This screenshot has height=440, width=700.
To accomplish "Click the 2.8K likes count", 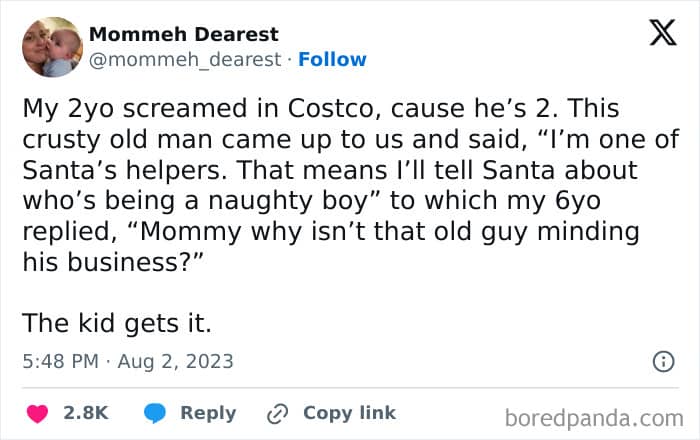I will [x=85, y=413].
